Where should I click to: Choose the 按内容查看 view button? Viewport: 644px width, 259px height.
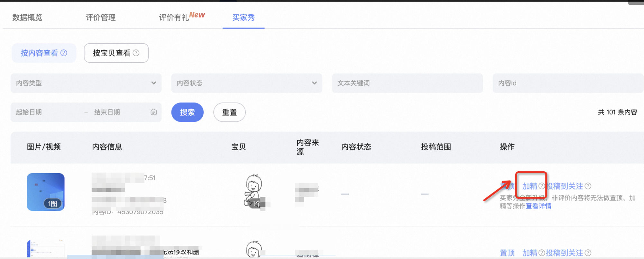pos(44,53)
